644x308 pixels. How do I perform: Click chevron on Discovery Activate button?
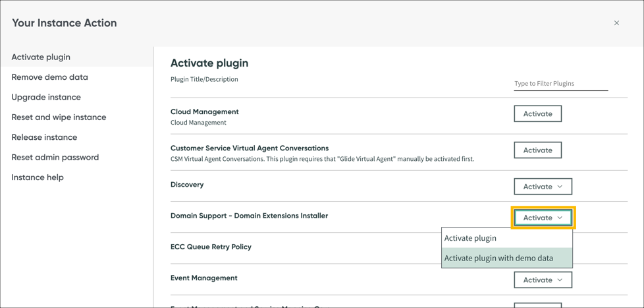[x=560, y=187]
